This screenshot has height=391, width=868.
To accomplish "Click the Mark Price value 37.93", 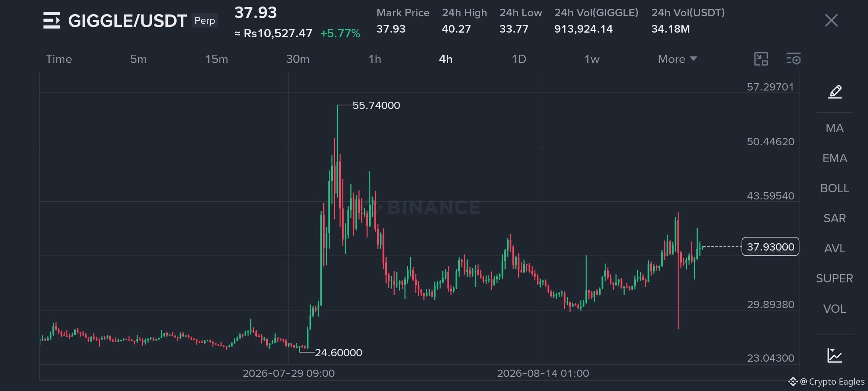I will point(391,29).
